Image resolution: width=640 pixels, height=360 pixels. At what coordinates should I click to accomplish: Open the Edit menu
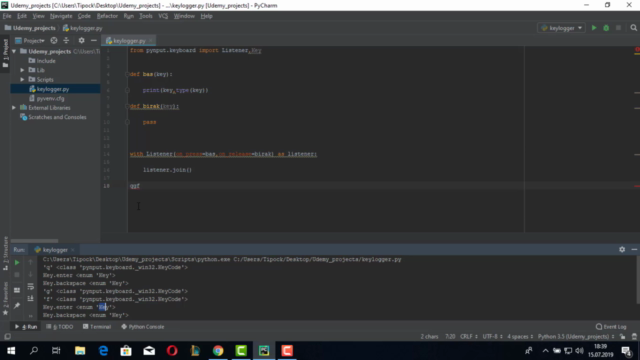click(x=22, y=16)
